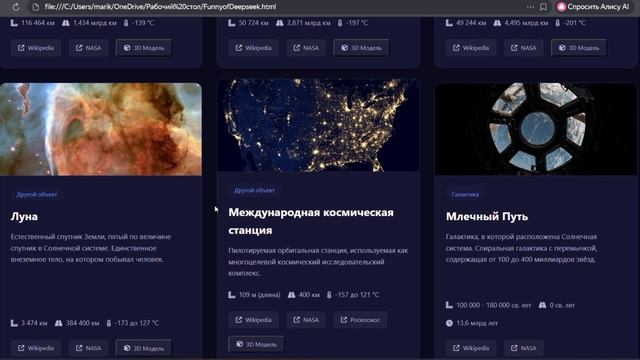The height and width of the screenshot is (360, 640).
Task: Open NASA link in the 50 724 км card
Action: [306, 48]
